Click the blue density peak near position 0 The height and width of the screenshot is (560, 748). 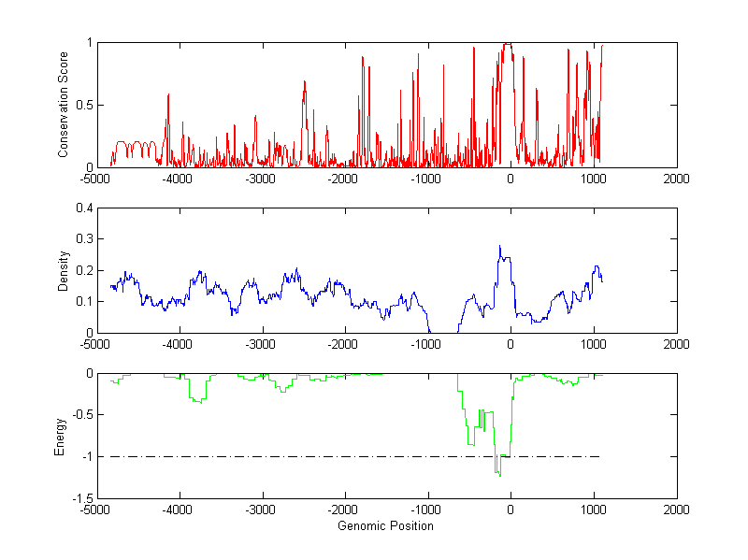[500, 248]
